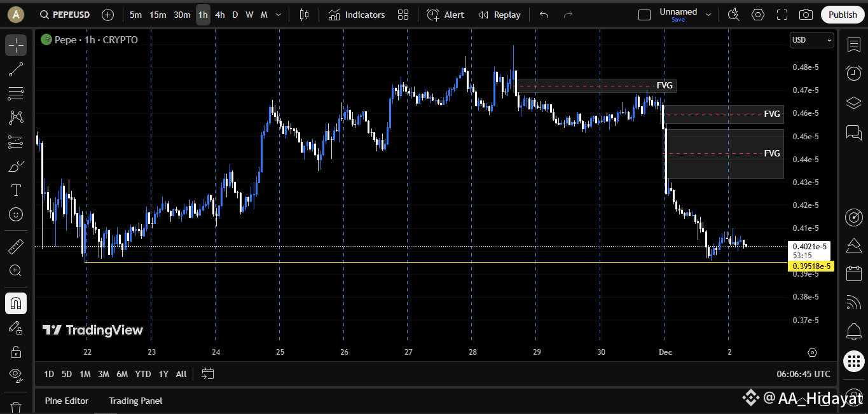The width and height of the screenshot is (868, 414).
Task: Select the brush drawing tool
Action: pos(16,166)
